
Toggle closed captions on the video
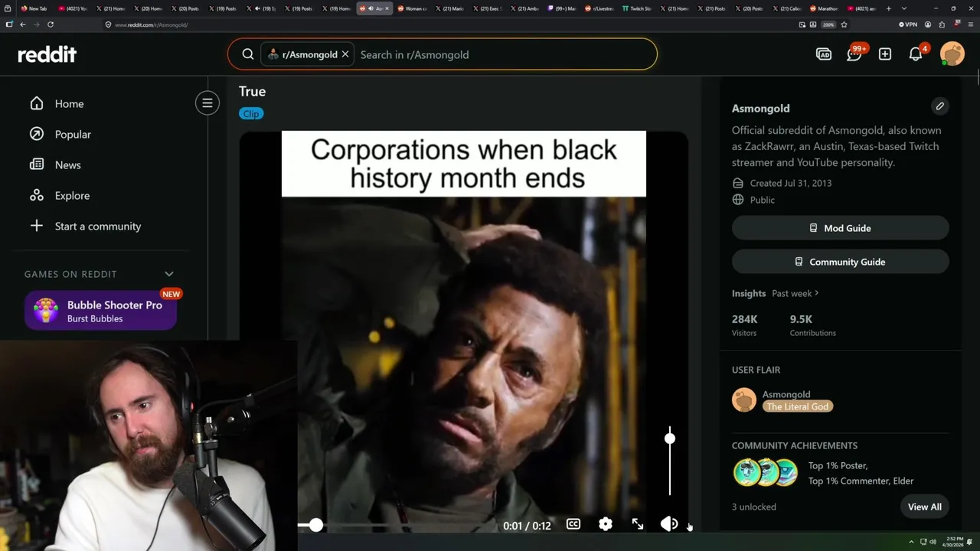[573, 524]
